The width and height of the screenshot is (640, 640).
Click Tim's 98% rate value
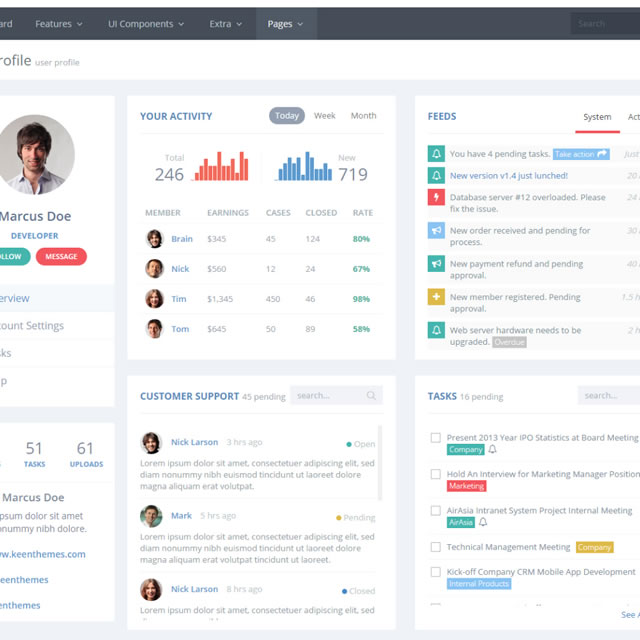(361, 299)
